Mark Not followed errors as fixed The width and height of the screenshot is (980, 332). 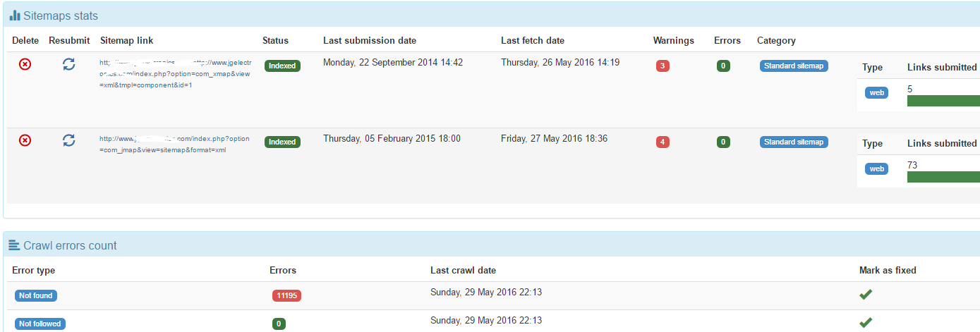point(866,323)
